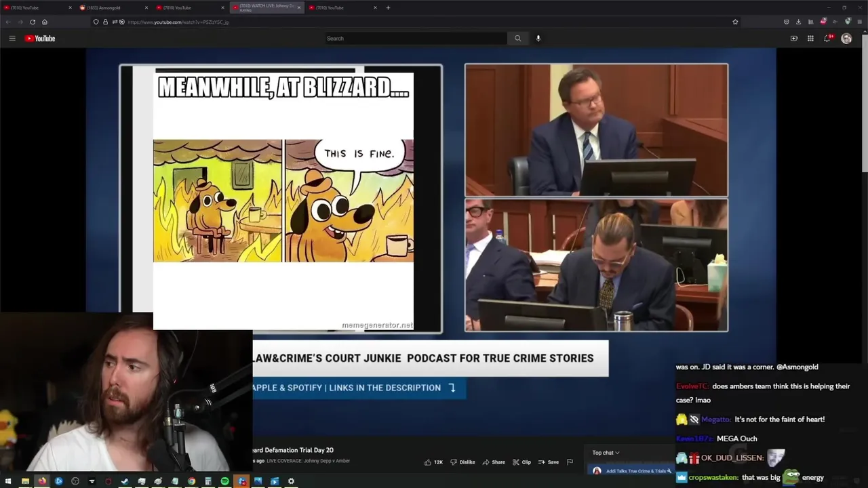Viewport: 868px width, 488px height.
Task: Open a new browser tab
Action: 388,7
